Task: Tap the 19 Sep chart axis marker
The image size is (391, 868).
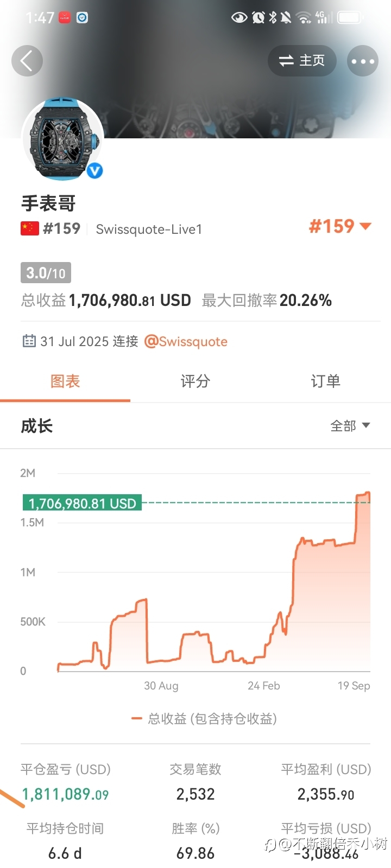Action: 354,686
